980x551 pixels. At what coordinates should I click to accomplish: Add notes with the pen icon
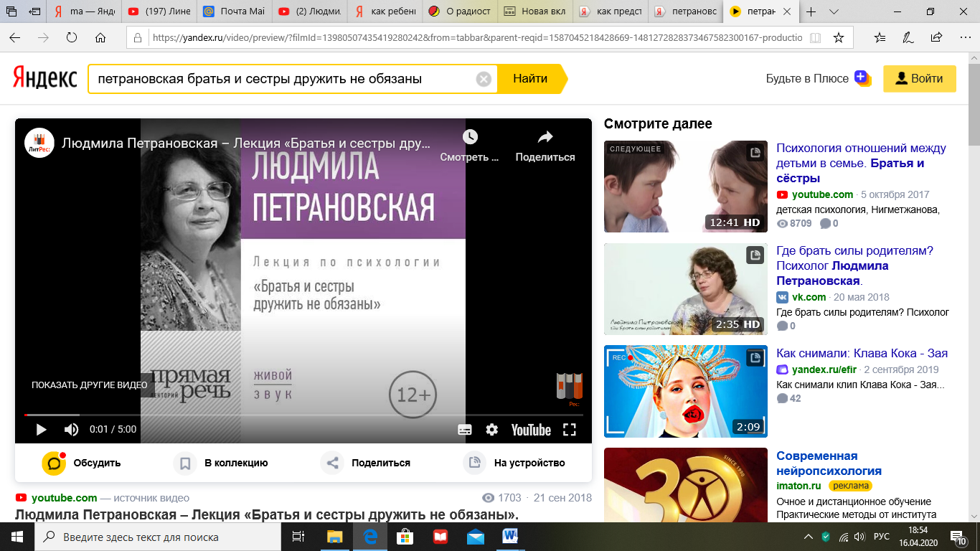pyautogui.click(x=908, y=37)
